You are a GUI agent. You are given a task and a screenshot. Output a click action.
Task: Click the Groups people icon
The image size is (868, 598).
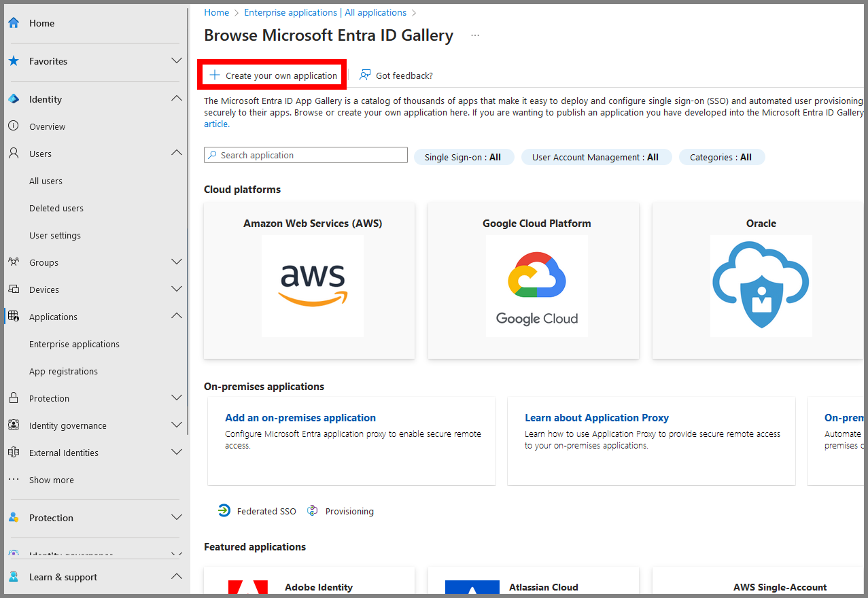pos(14,262)
